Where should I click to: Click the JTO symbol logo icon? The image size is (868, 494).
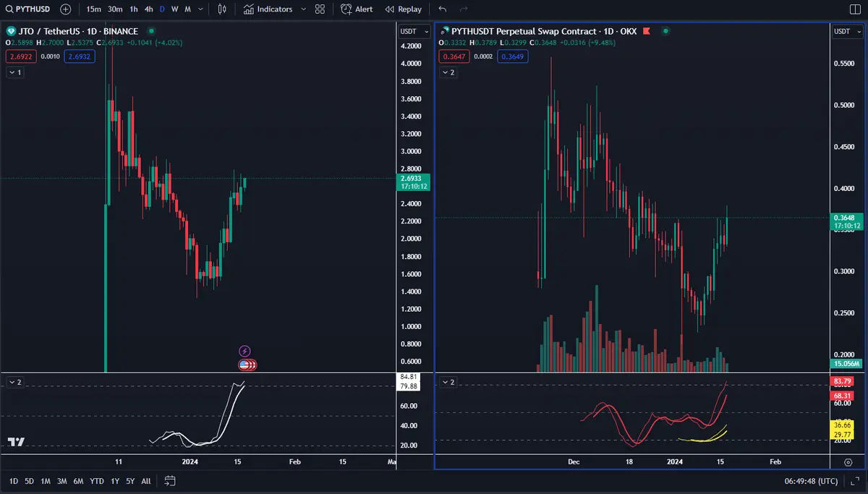[11, 32]
